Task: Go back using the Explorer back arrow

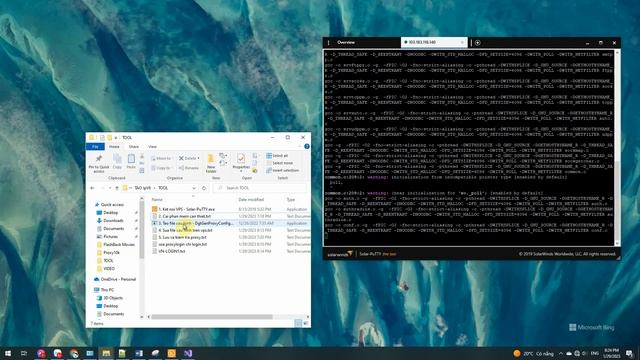Action: click(x=92, y=188)
